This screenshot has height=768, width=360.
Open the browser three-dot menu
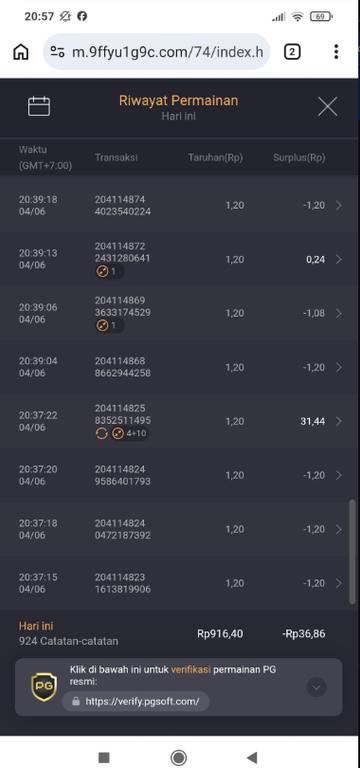(336, 51)
